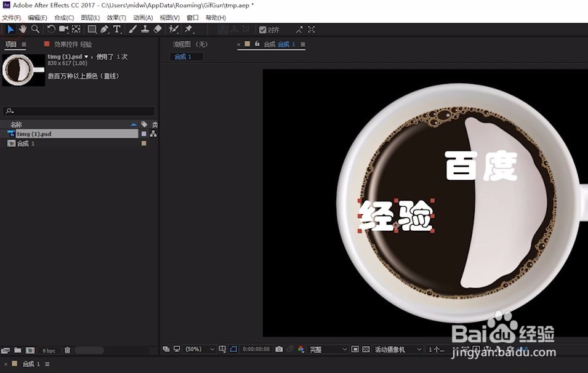Click the 0:00:00:00 current time display

pos(256,349)
